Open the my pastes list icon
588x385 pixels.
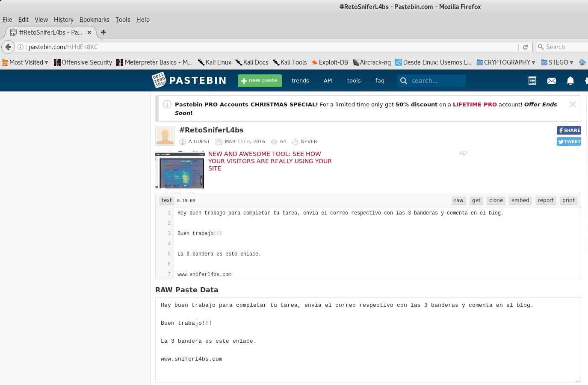click(532, 81)
